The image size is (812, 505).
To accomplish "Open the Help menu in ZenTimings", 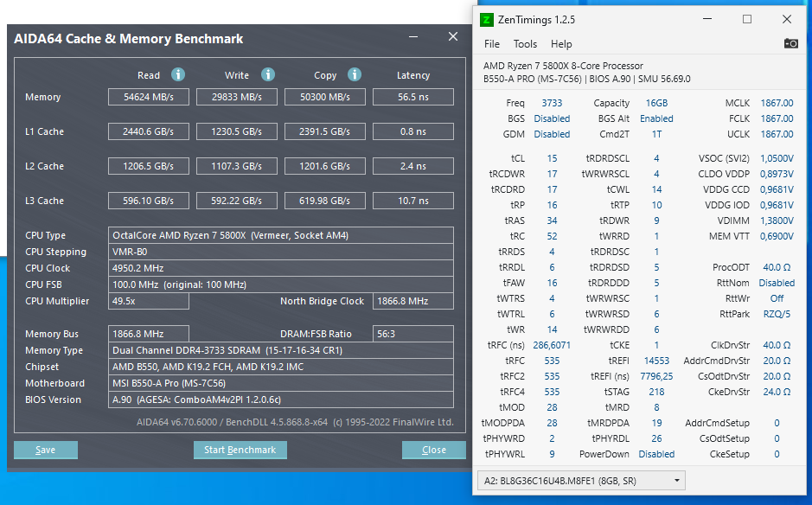I will (x=561, y=44).
